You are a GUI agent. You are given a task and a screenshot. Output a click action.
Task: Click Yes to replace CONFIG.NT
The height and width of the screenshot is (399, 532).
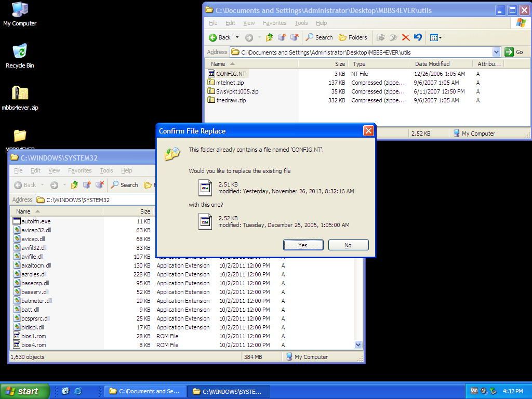pos(303,245)
